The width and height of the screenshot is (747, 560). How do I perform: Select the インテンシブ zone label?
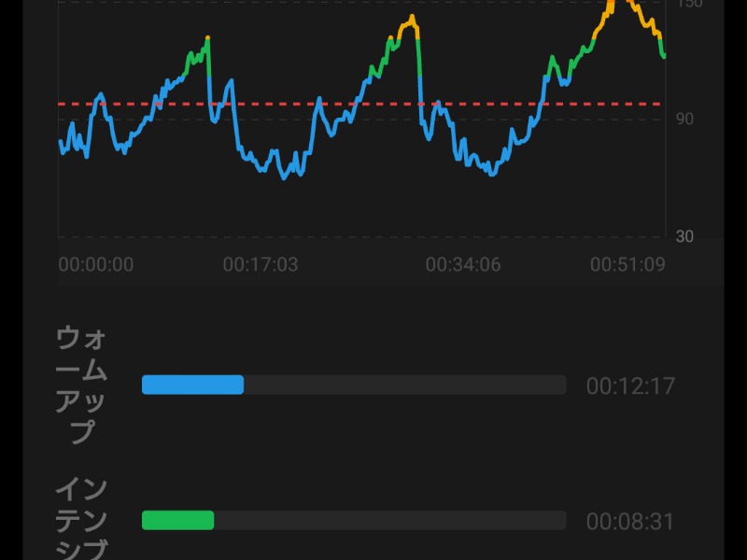coord(81,519)
